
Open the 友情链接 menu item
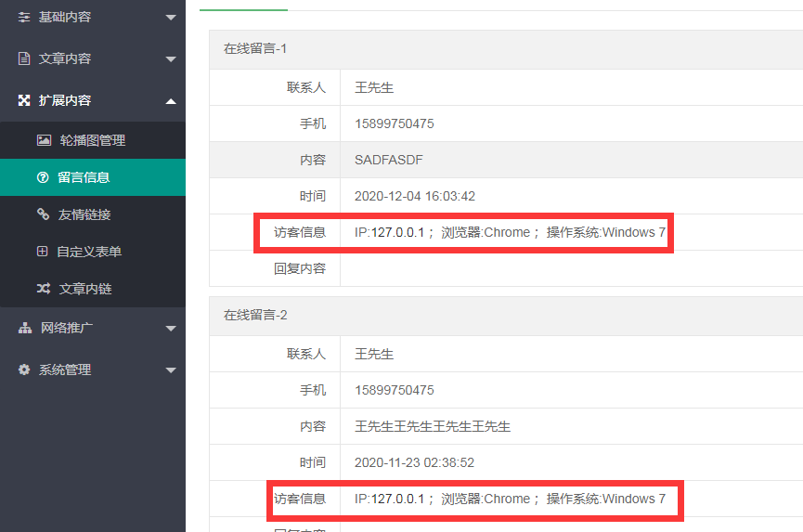[84, 214]
